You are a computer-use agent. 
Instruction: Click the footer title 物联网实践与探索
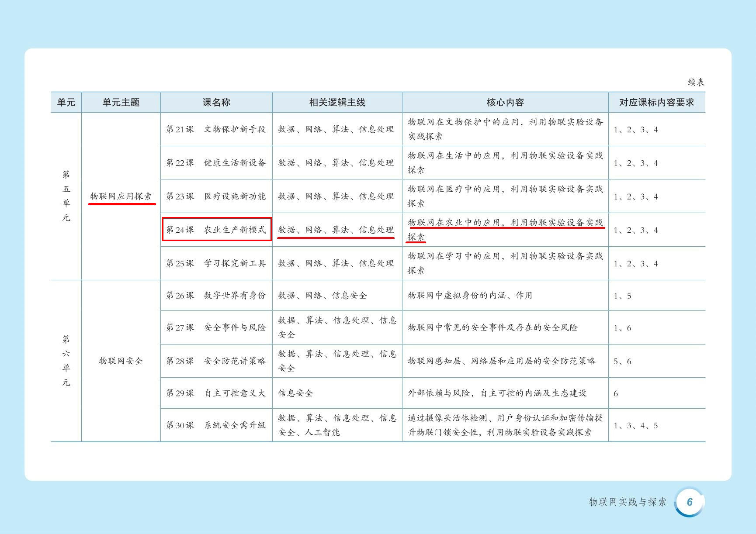point(628,502)
